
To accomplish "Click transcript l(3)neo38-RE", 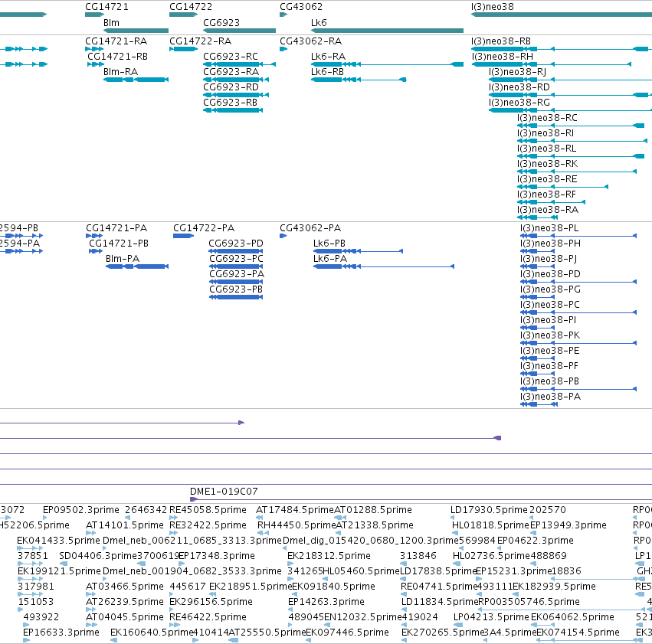I will [x=547, y=179].
